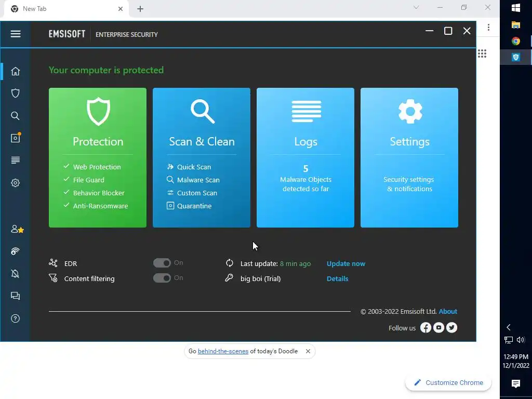This screenshot has width=532, height=399.
Task: Click the muted bell notifications icon
Action: 15,273
